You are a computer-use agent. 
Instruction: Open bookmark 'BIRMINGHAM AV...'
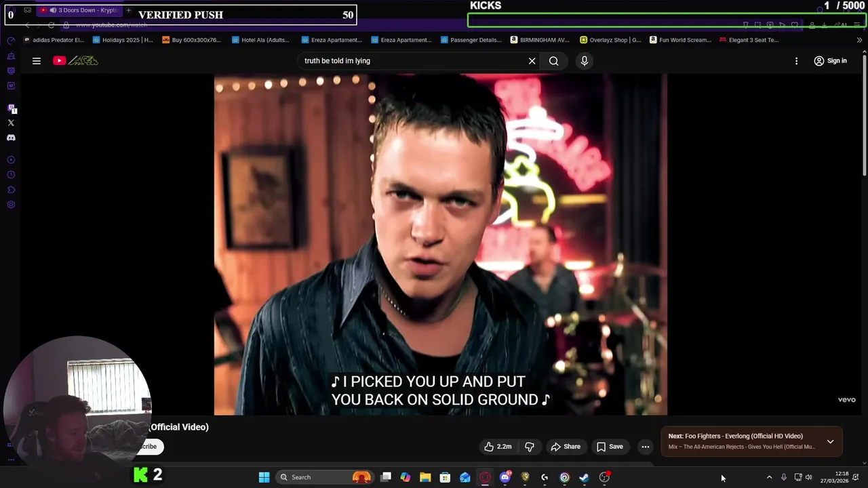point(540,40)
